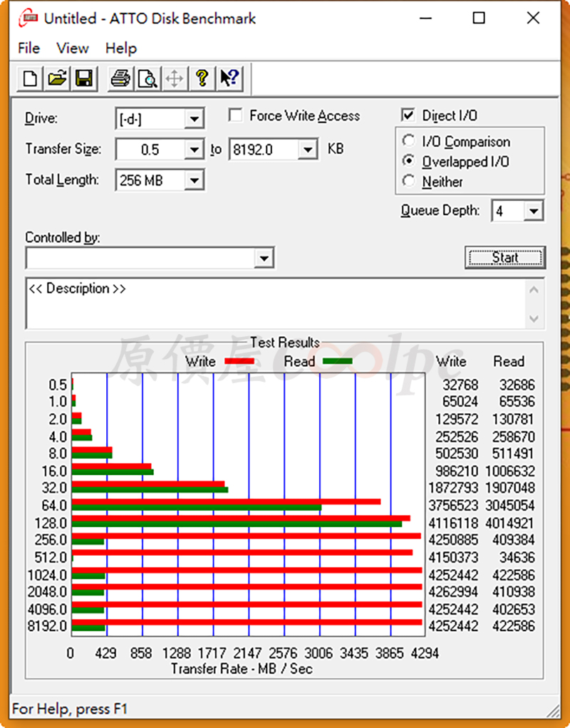Image resolution: width=570 pixels, height=728 pixels.
Task: Click the move crosshair toolbar icon
Action: click(174, 78)
